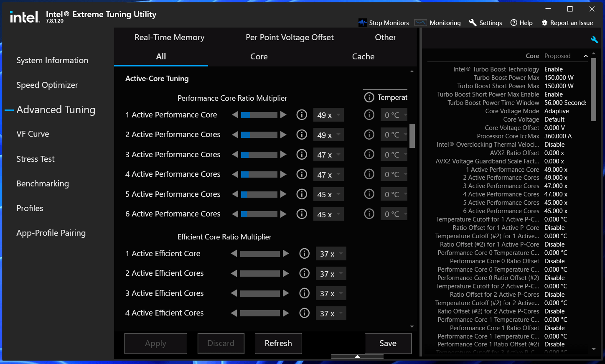The height and width of the screenshot is (364, 605).
Task: Click info icon beside Temperature column header
Action: (369, 97)
